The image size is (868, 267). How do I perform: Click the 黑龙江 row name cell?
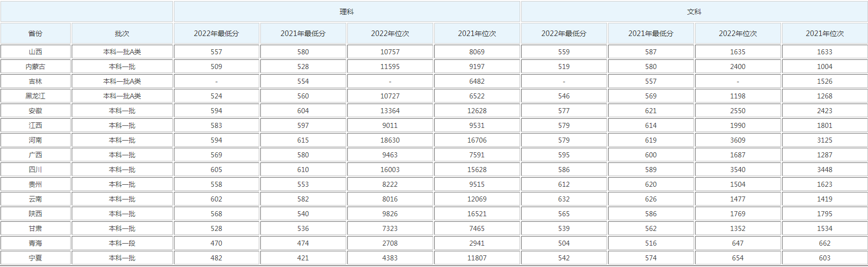[x=36, y=96]
